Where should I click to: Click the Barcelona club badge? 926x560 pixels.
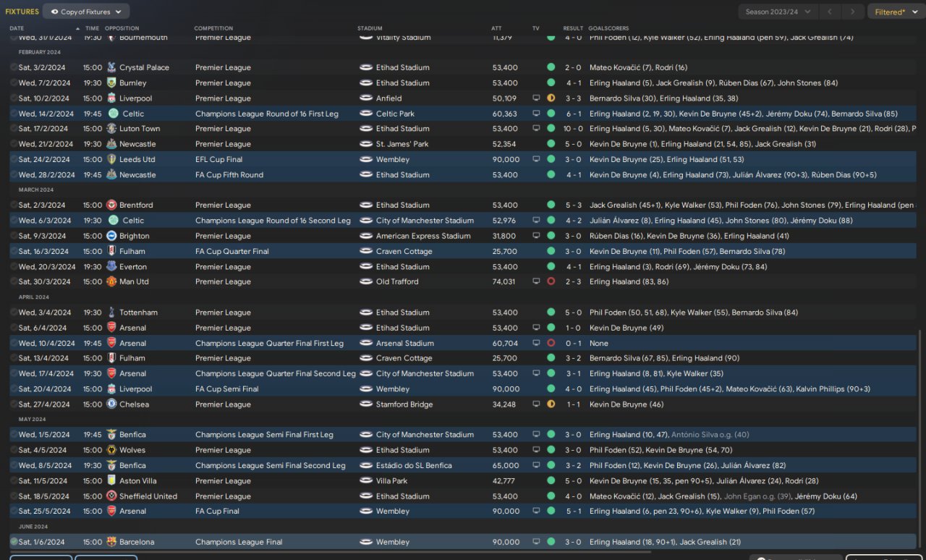point(111,542)
